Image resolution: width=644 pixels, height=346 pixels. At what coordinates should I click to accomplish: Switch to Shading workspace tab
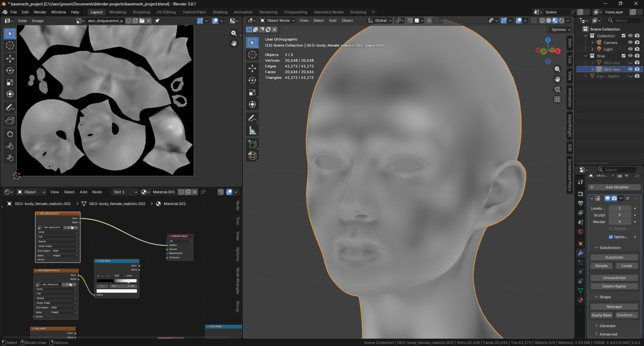(x=220, y=12)
